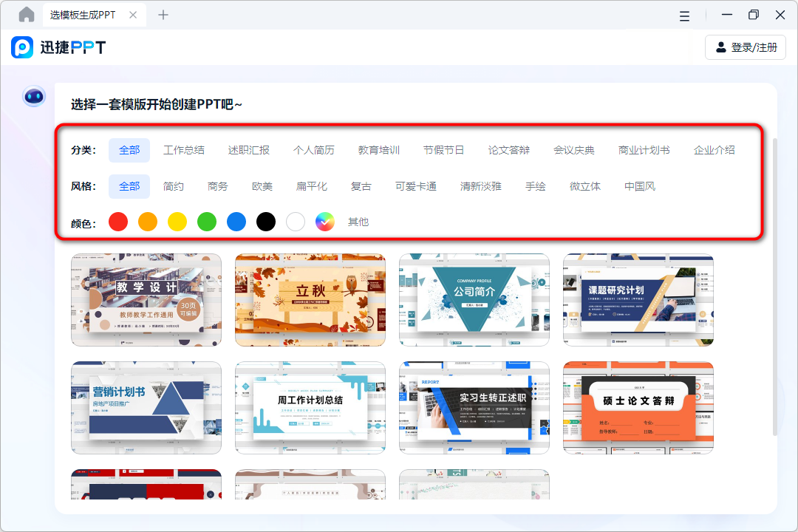This screenshot has height=532, width=798.
Task: Select the red color swatch
Action: click(118, 222)
